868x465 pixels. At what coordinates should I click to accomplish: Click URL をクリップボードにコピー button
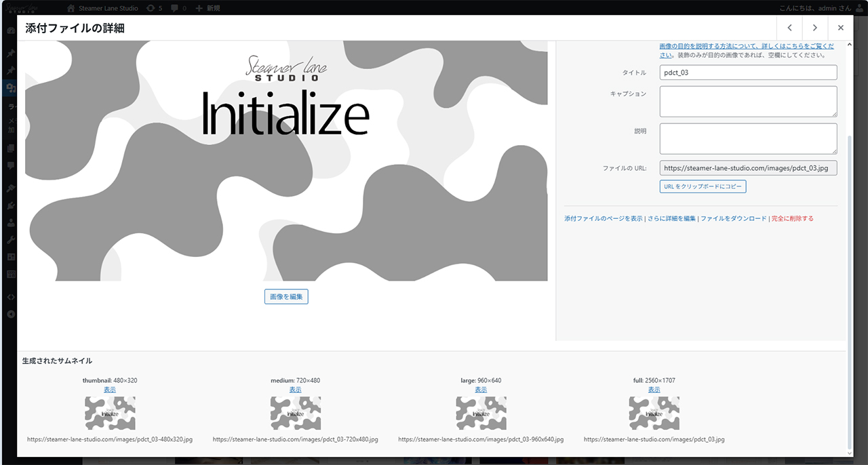point(703,186)
